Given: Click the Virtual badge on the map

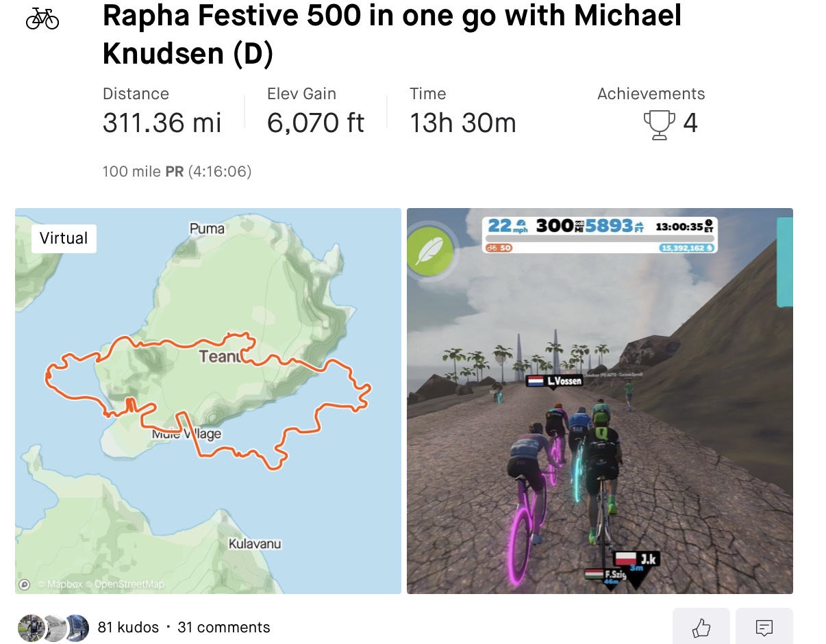Looking at the screenshot, I should coord(64,238).
